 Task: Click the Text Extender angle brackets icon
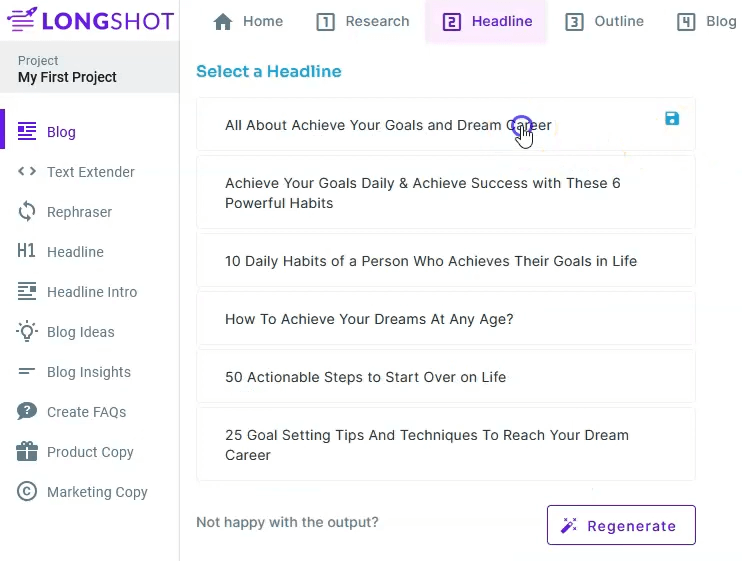pos(27,171)
